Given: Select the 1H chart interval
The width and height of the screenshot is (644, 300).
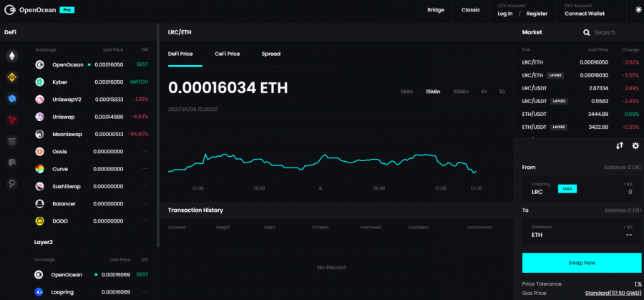Looking at the screenshot, I should tap(484, 92).
